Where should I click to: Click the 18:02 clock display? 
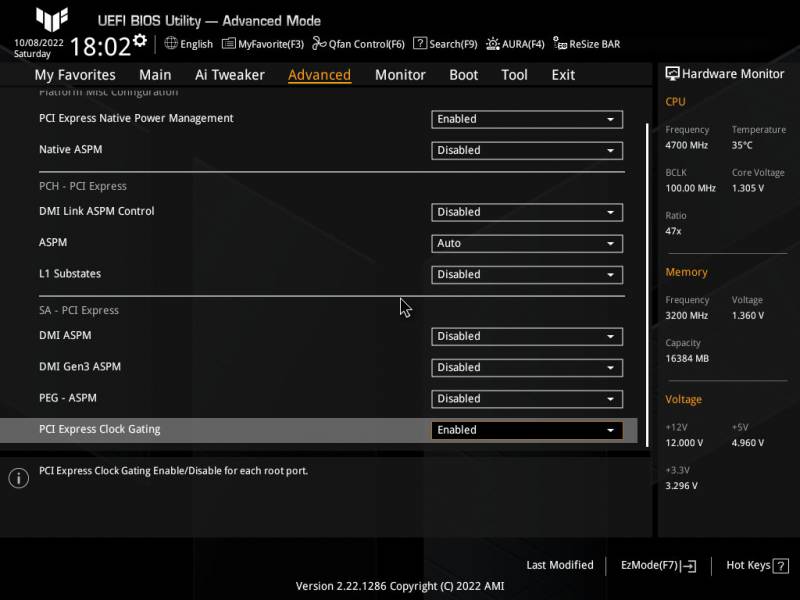pyautogui.click(x=101, y=47)
